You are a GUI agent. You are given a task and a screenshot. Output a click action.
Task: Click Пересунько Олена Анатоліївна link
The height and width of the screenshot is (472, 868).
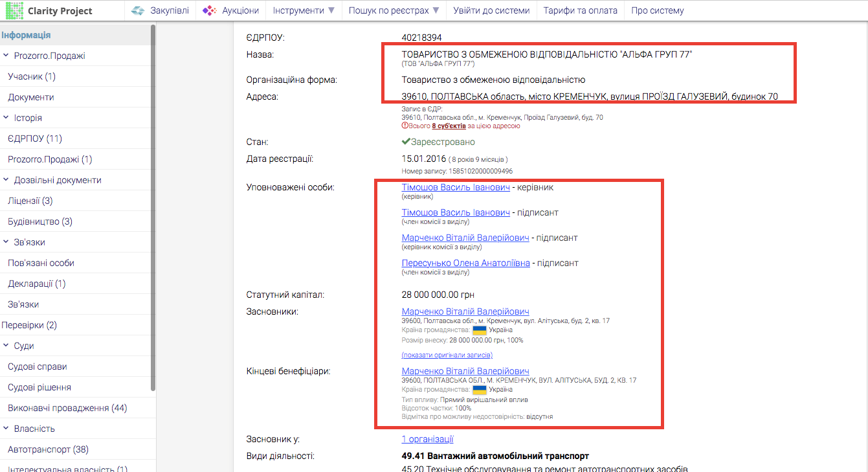pos(465,263)
